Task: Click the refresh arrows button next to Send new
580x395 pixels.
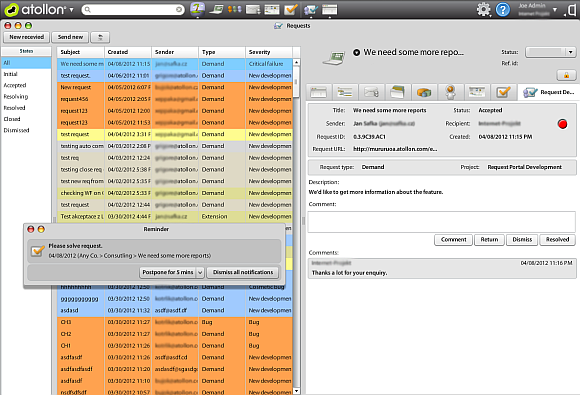Action: click(100, 37)
